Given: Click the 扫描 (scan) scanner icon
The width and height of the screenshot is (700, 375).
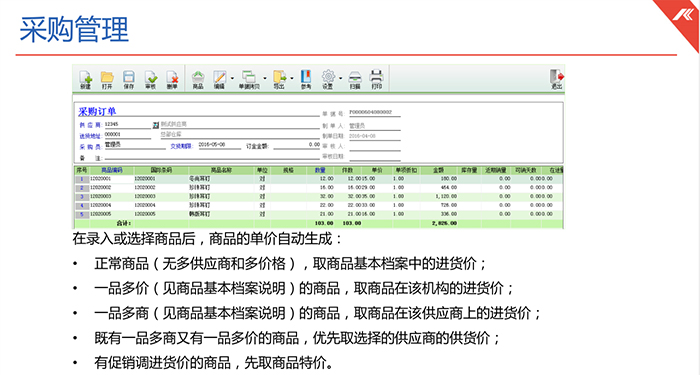Looking at the screenshot, I should (x=355, y=80).
